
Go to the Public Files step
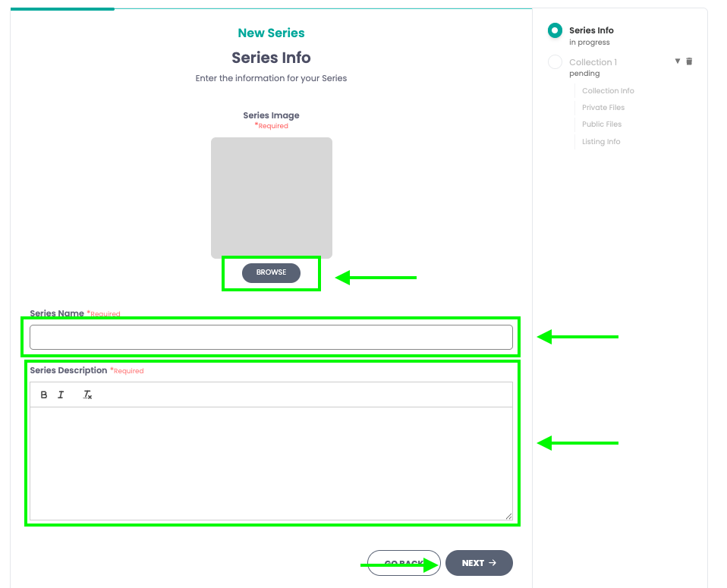[x=602, y=124]
